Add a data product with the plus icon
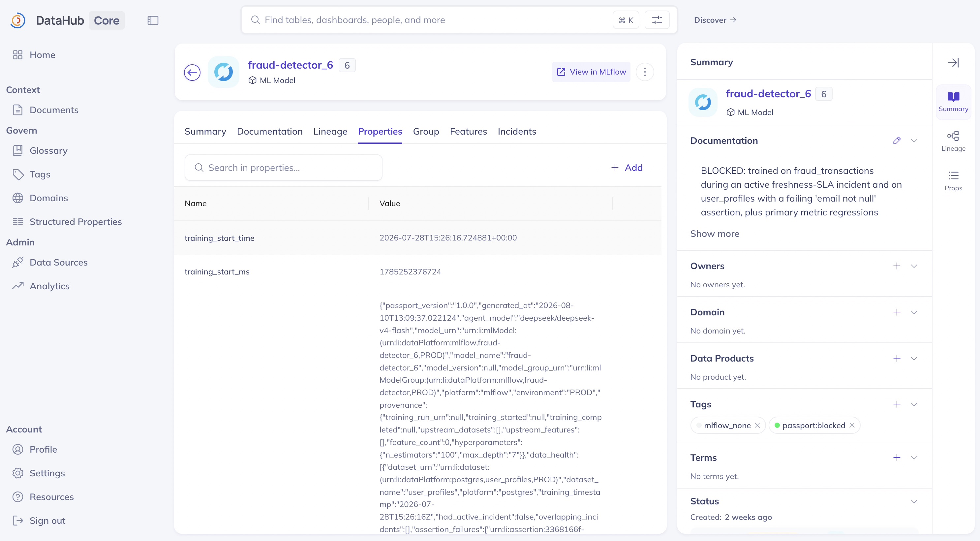Viewport: 980px width, 541px height. tap(897, 358)
